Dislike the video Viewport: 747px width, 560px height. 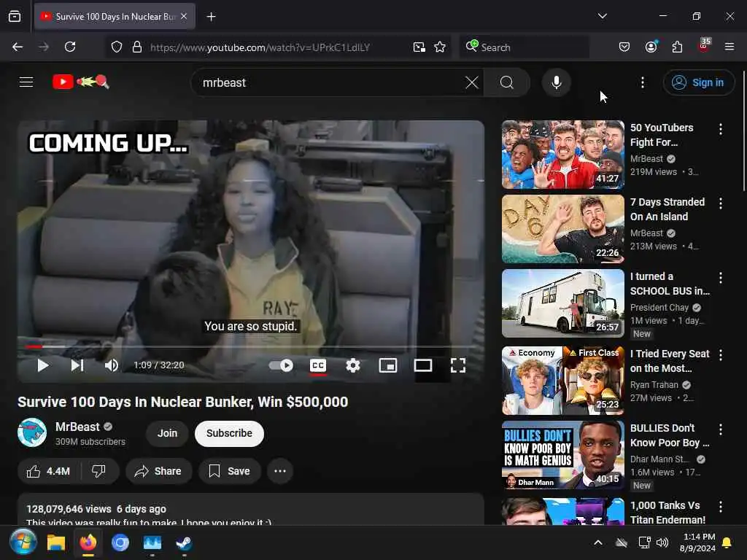pyautogui.click(x=98, y=471)
